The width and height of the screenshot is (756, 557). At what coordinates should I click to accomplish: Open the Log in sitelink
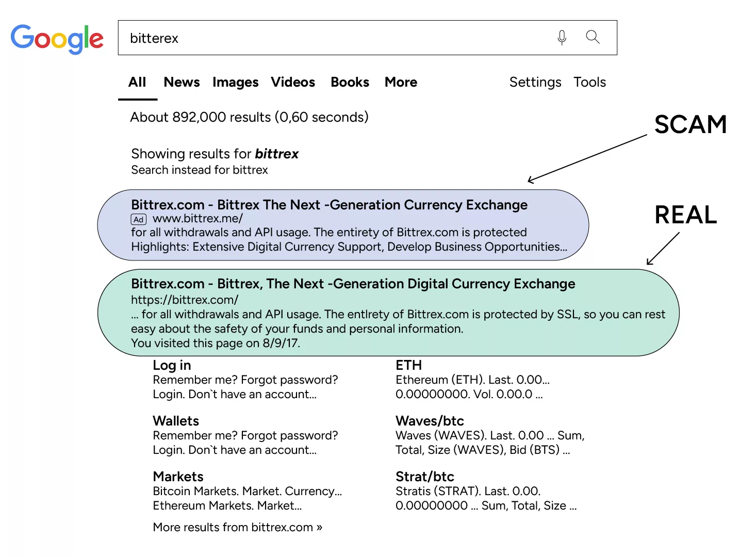click(x=172, y=366)
